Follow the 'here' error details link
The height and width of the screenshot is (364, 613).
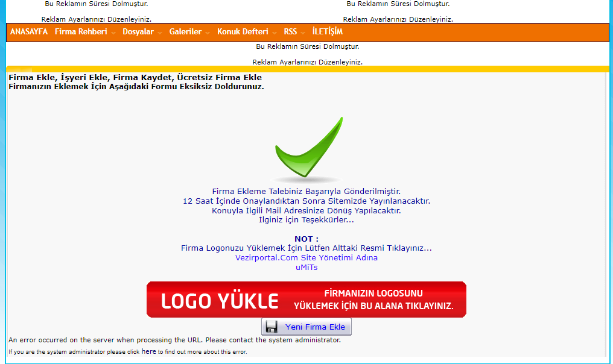[x=148, y=351]
